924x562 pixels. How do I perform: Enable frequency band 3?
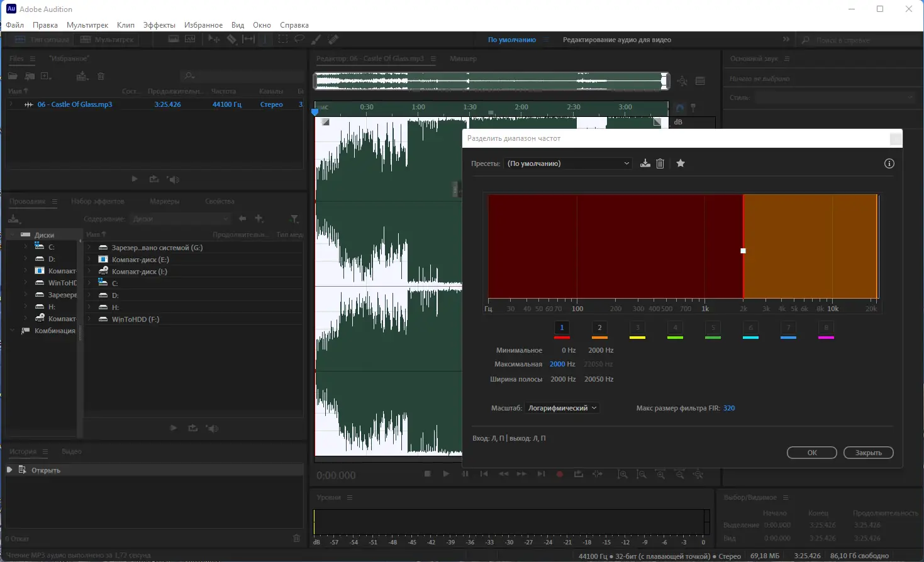point(637,328)
